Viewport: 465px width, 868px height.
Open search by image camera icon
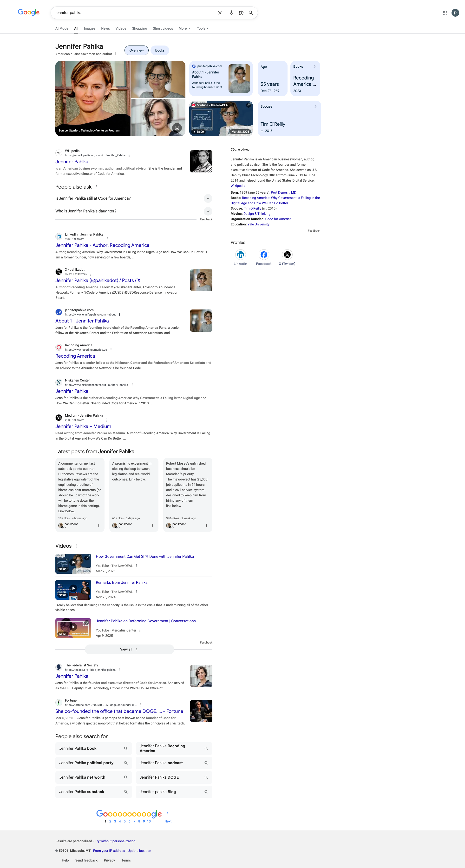click(x=241, y=13)
